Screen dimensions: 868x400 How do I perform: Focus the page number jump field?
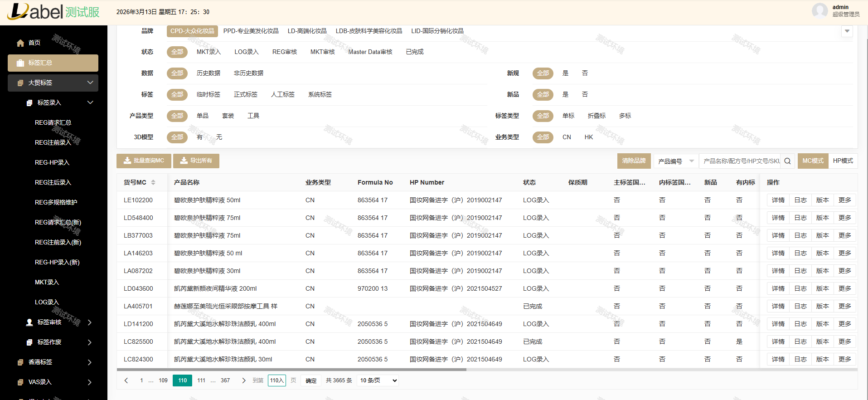click(x=277, y=380)
